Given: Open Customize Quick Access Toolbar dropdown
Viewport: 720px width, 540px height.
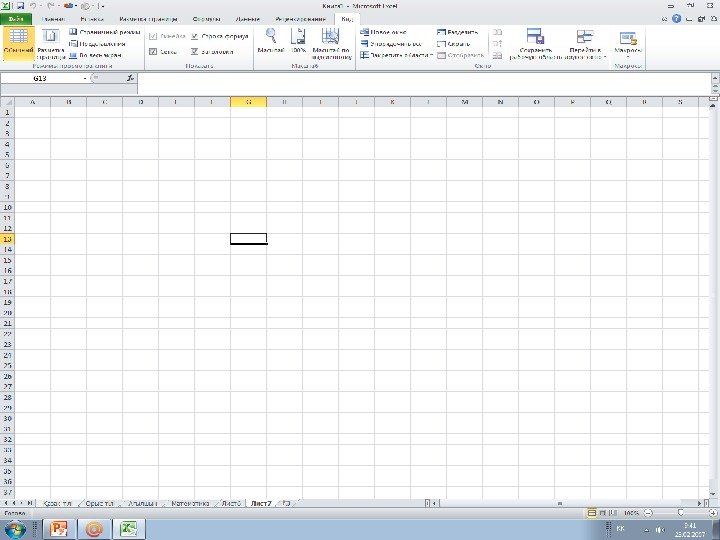Looking at the screenshot, I should (102, 6).
